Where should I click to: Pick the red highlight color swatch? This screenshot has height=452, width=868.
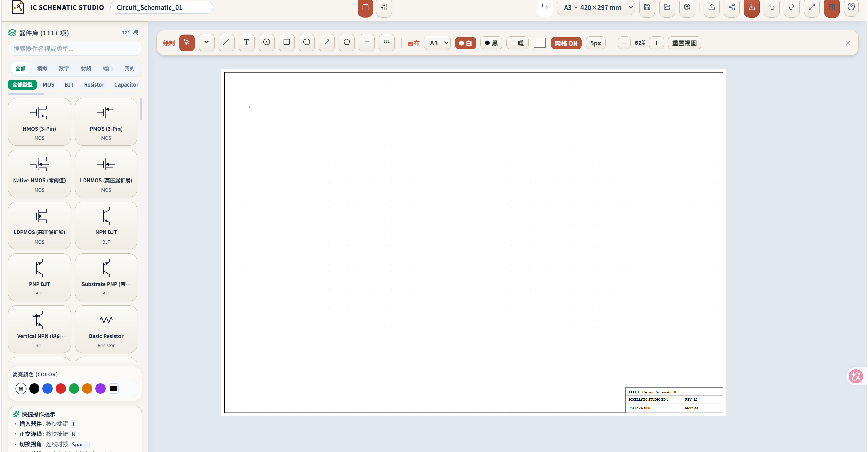[61, 389]
